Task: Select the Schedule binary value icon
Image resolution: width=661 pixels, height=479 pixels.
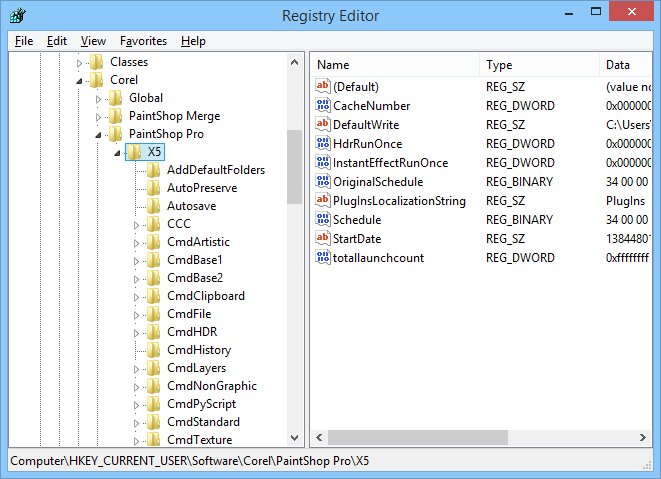Action: tap(322, 219)
